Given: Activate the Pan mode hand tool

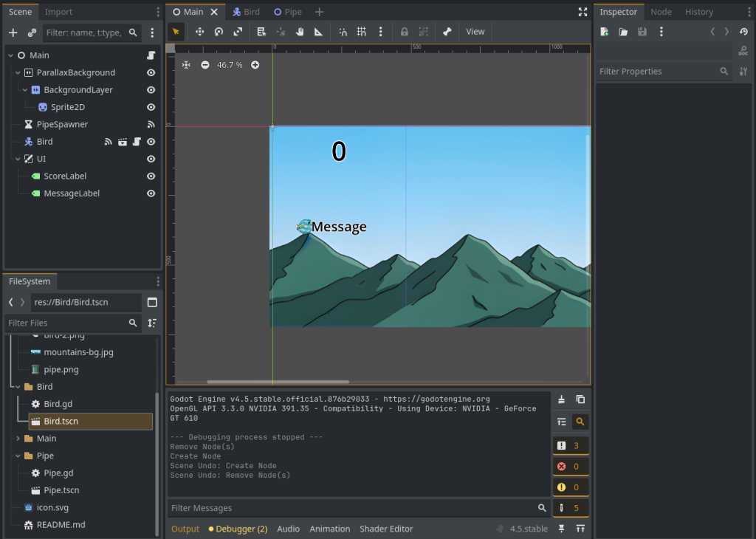Looking at the screenshot, I should coord(300,32).
